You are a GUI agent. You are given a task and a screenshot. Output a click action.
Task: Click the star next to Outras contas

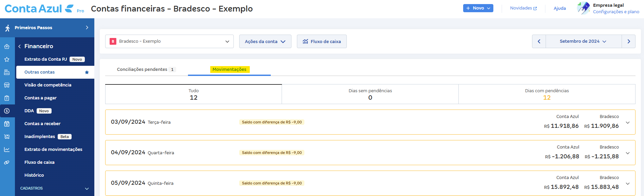(87, 72)
